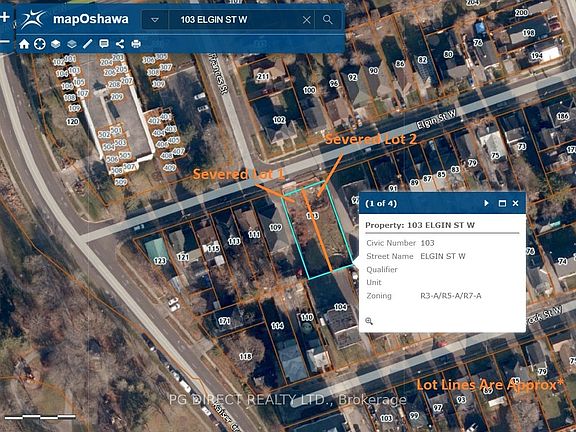Image resolution: width=576 pixels, height=432 pixels.
Task: Zoom in with the plus button
Action: coord(5,17)
